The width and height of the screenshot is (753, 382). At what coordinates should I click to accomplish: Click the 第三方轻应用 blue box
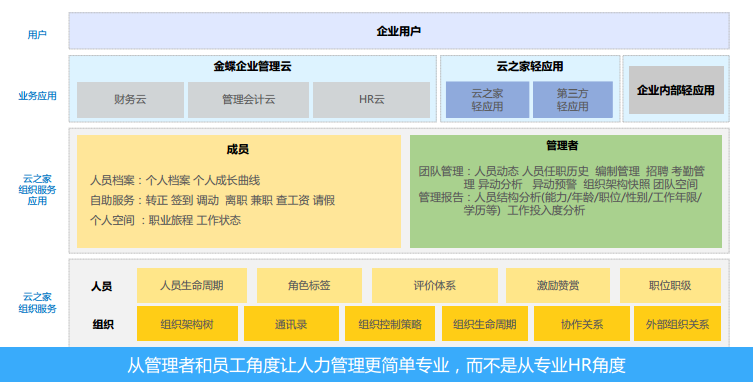(x=572, y=100)
